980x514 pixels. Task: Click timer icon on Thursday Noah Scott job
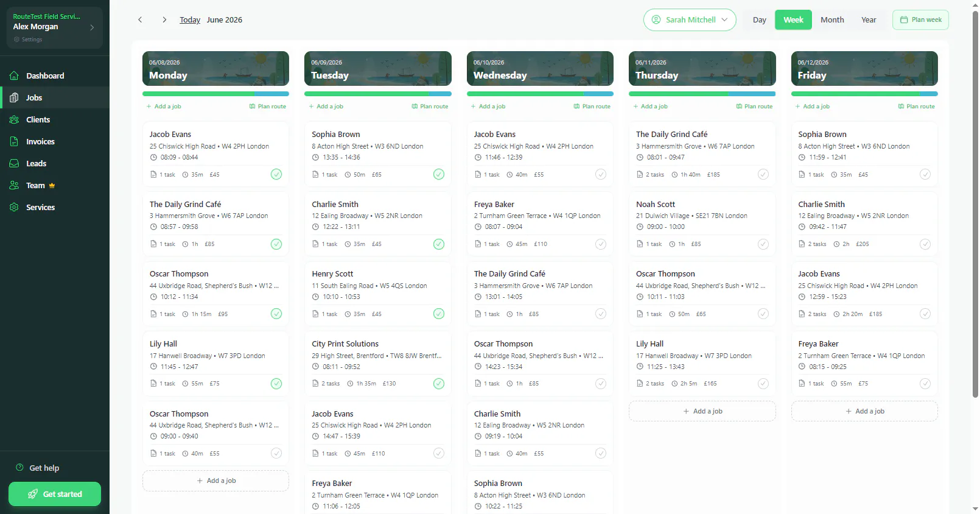pyautogui.click(x=672, y=244)
